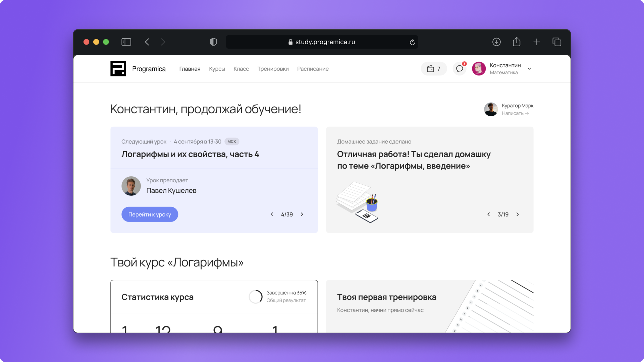Viewport: 644px width, 362px height.
Task: Click the study.programica.ru address bar
Action: (x=322, y=42)
